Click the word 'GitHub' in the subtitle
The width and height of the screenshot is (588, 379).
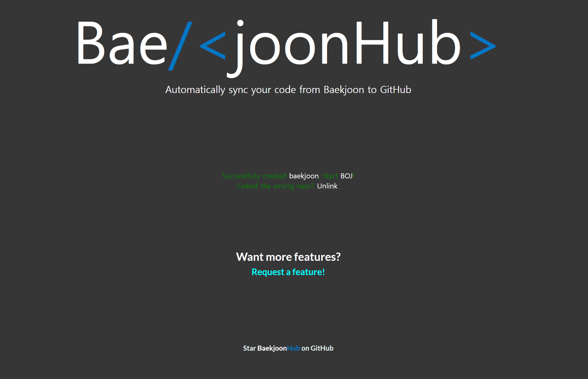395,90
